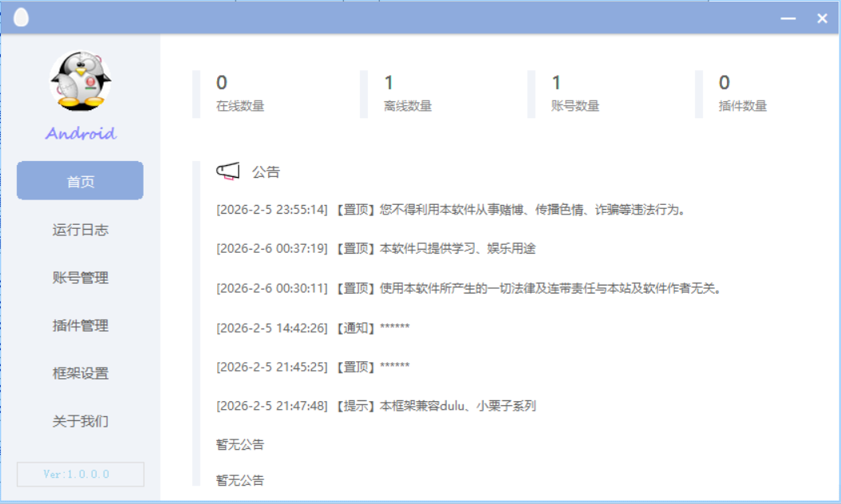
Task: Open the 首页 home tab
Action: coord(80,181)
